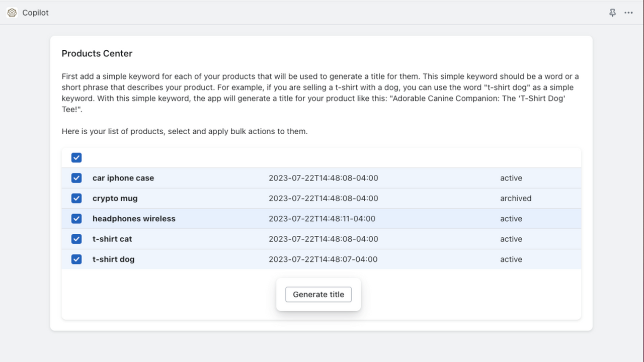This screenshot has height=362, width=644.
Task: Click the archived status of crypto mug
Action: pos(516,199)
